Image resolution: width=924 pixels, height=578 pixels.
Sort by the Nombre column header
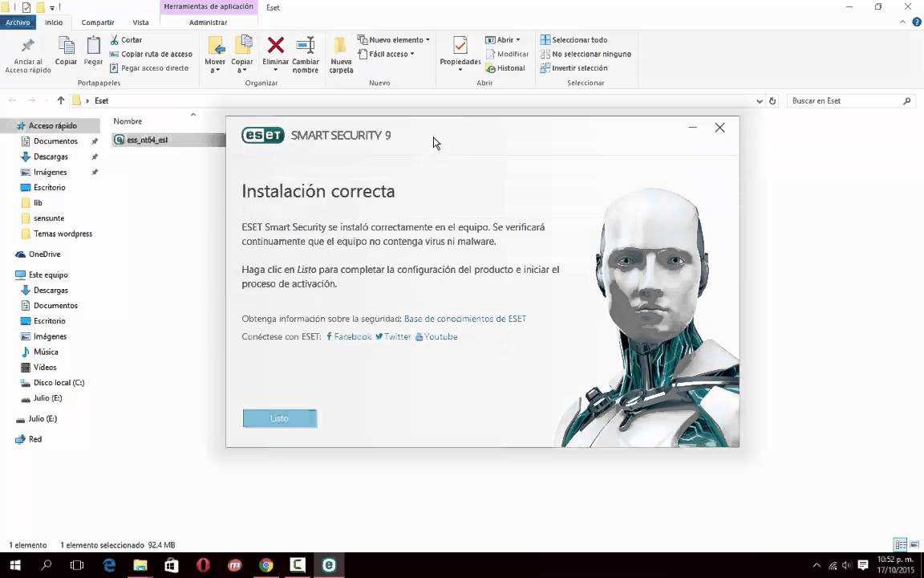tap(128, 121)
